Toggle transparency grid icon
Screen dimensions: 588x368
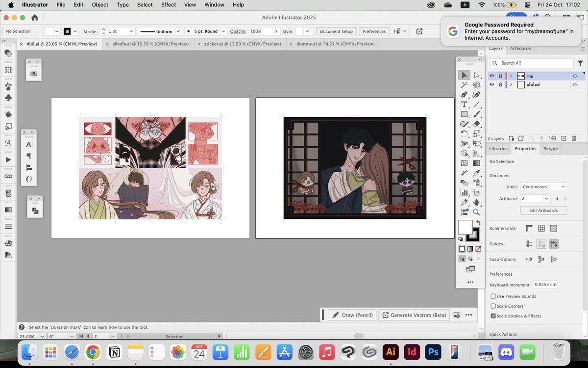554,228
